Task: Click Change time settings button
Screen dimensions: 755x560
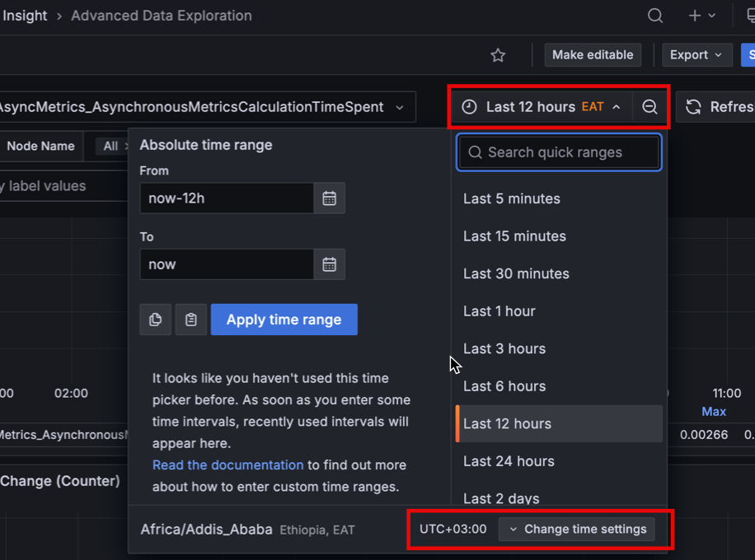Action: pyautogui.click(x=577, y=530)
